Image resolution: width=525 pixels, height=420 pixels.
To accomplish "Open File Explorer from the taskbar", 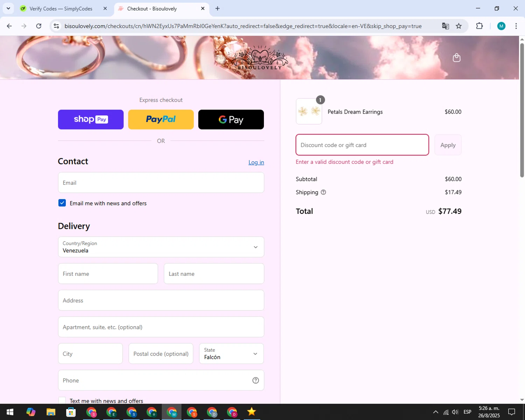I will coord(51,412).
